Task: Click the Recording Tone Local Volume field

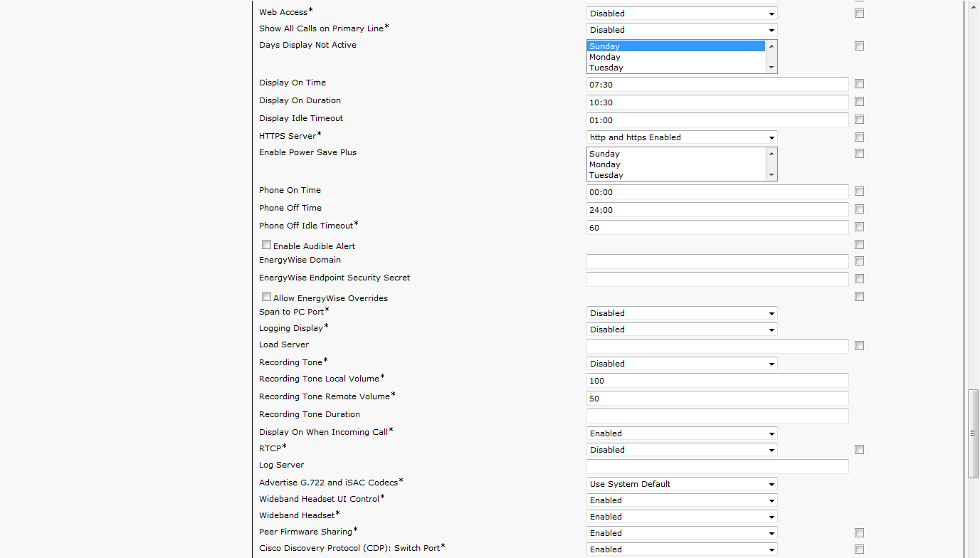Action: pyautogui.click(x=717, y=381)
